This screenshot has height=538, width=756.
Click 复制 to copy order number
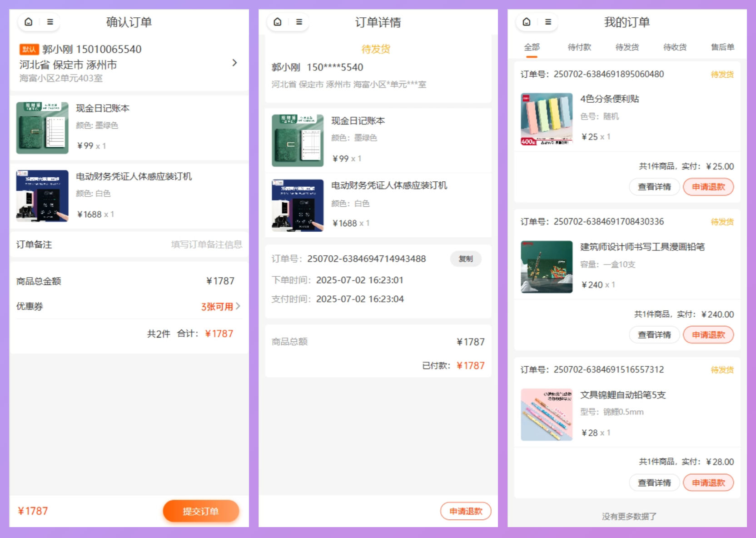466,259
